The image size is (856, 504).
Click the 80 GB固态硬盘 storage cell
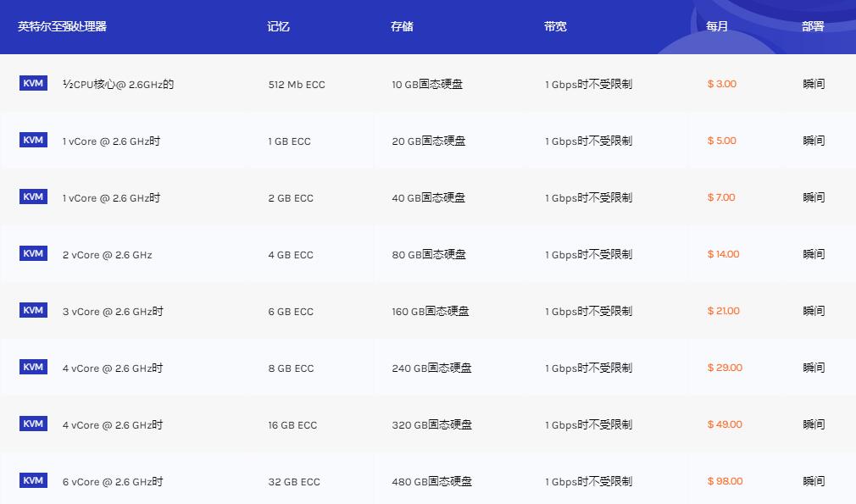pos(429,255)
